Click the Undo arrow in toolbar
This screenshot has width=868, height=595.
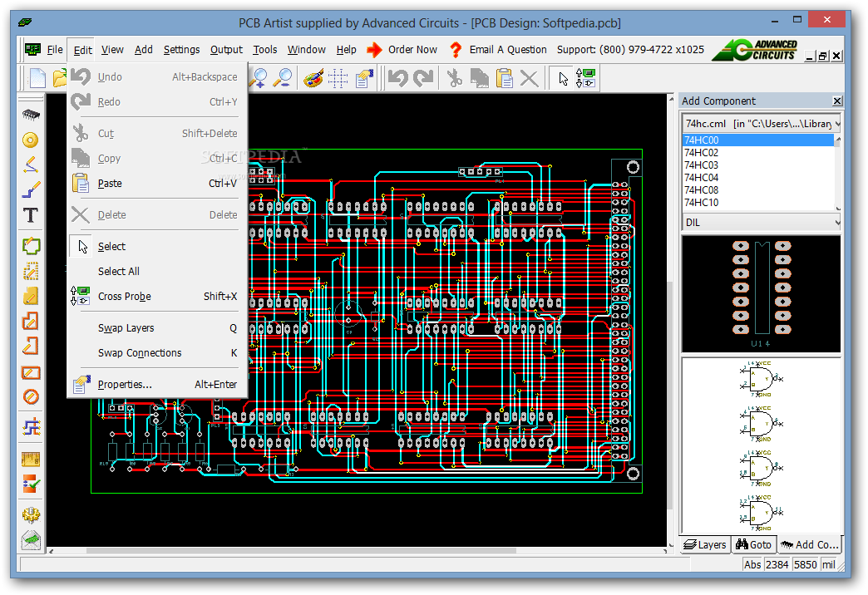[x=398, y=78]
